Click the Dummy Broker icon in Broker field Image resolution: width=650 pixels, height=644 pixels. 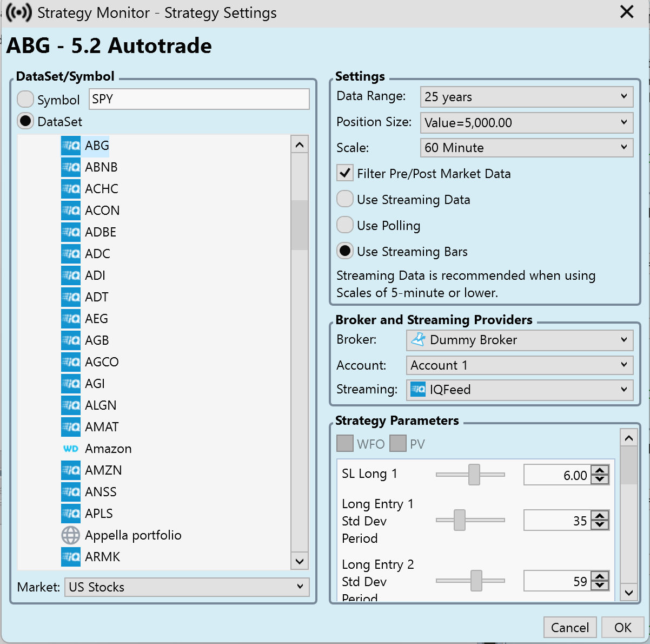tap(418, 340)
